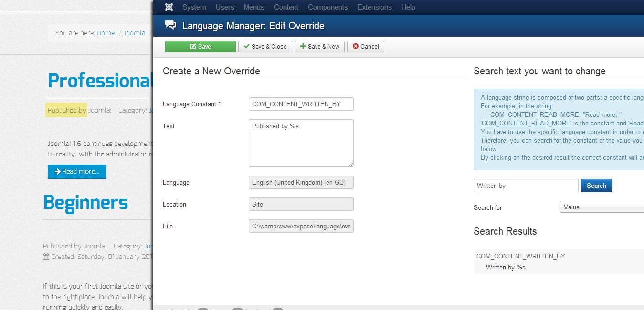This screenshot has height=310, width=644.
Task: Click Published by Joomla! under Beginners
Action: click(x=75, y=246)
